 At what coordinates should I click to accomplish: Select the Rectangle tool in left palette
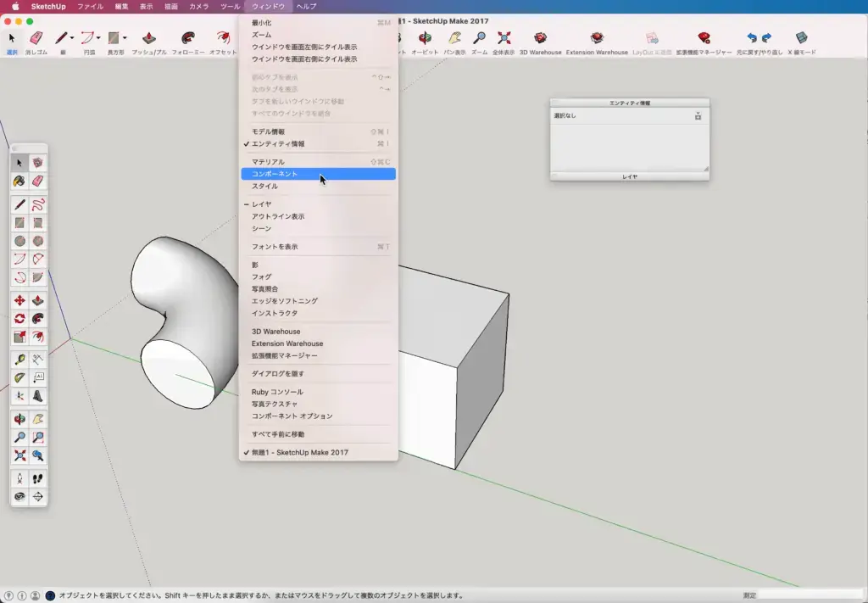coord(19,223)
